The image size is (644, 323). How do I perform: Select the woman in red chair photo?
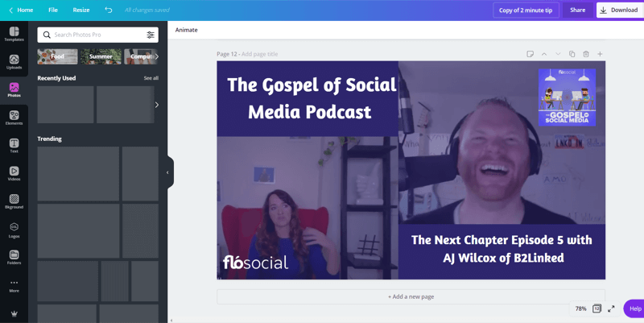click(x=308, y=208)
